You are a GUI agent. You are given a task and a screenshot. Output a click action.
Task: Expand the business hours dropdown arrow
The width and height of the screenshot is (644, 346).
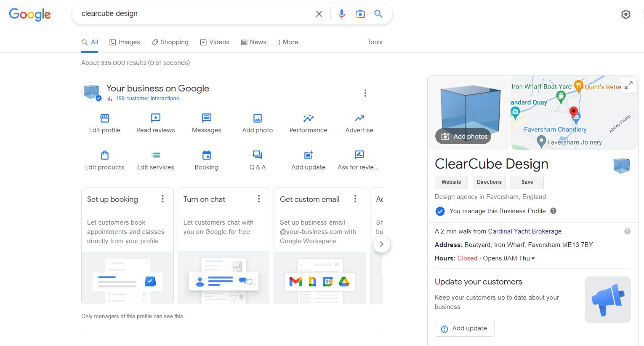pos(533,258)
